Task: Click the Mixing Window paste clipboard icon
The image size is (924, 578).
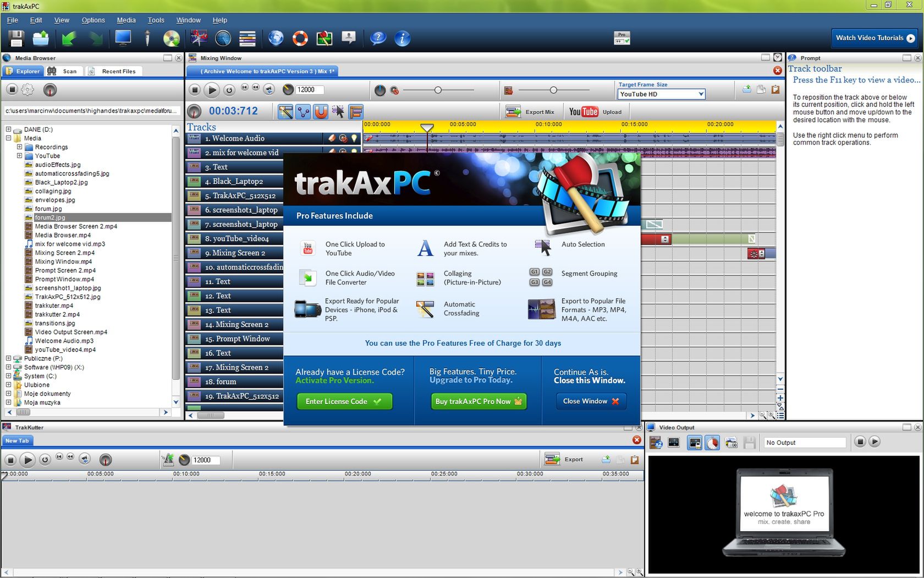Action: click(776, 89)
